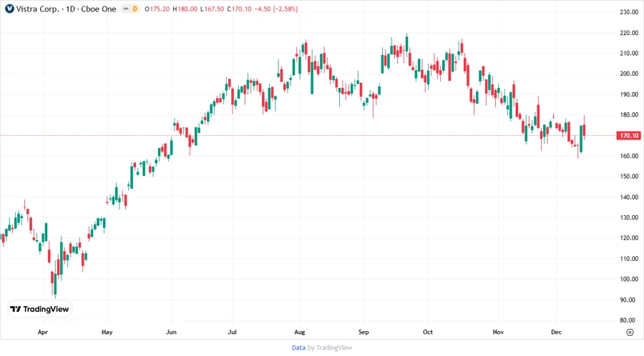The width and height of the screenshot is (644, 356).
Task: Click the minus market status indicator
Action: pos(126,9)
